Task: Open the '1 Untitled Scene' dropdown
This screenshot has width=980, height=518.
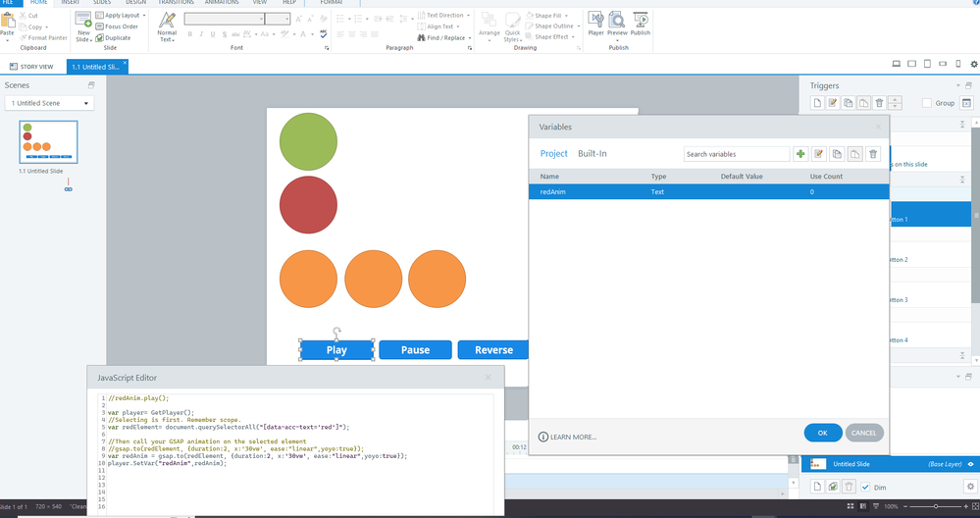Action: tap(49, 103)
